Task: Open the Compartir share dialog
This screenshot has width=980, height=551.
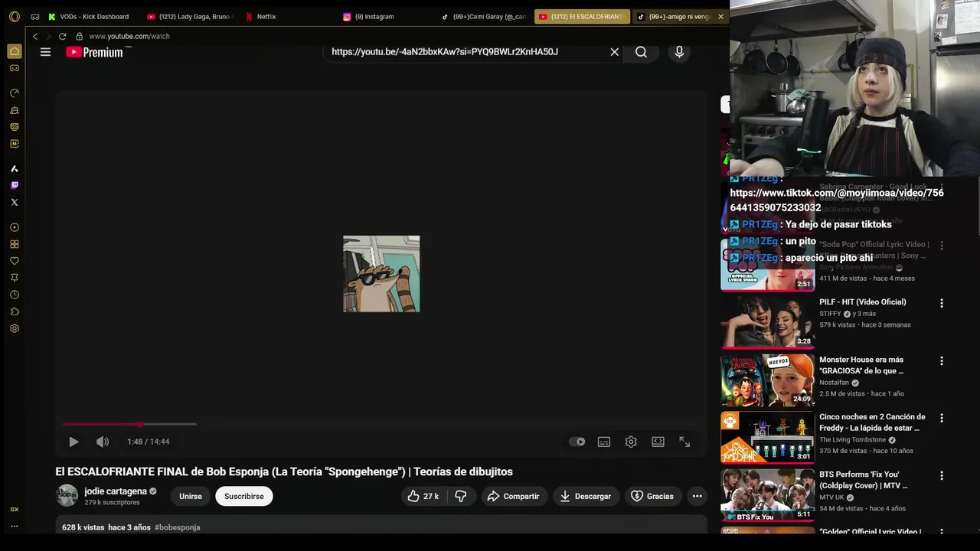Action: (x=513, y=496)
